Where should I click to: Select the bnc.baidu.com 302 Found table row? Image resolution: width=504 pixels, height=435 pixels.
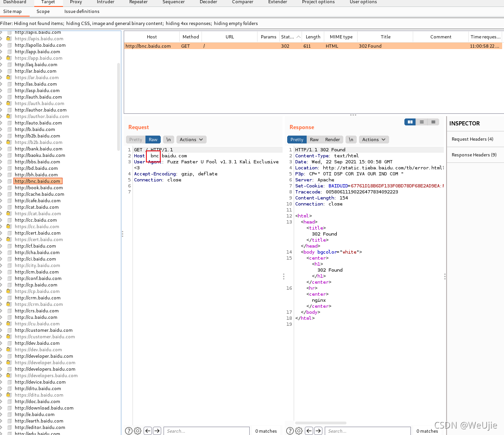(x=313, y=46)
